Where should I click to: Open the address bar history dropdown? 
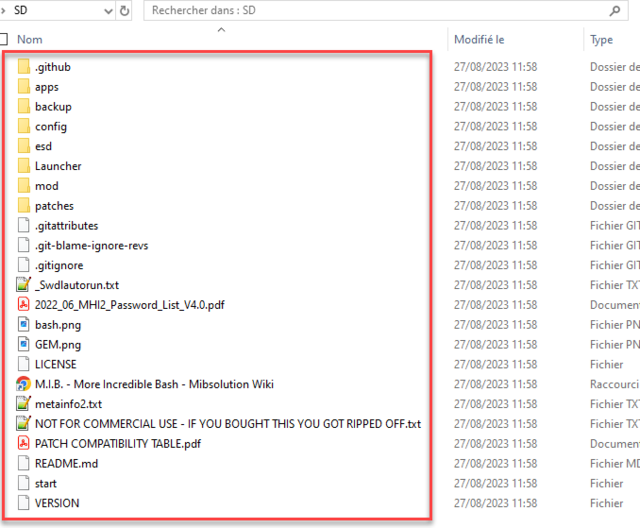(x=108, y=11)
